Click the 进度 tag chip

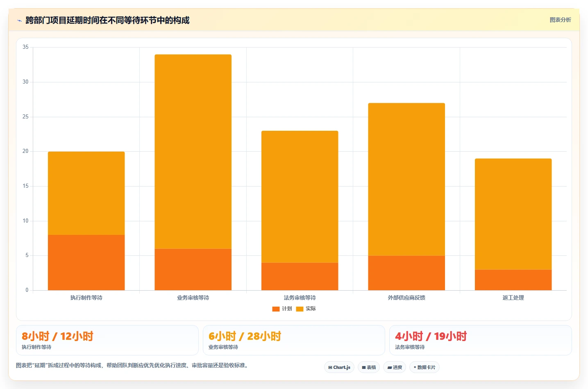(395, 367)
